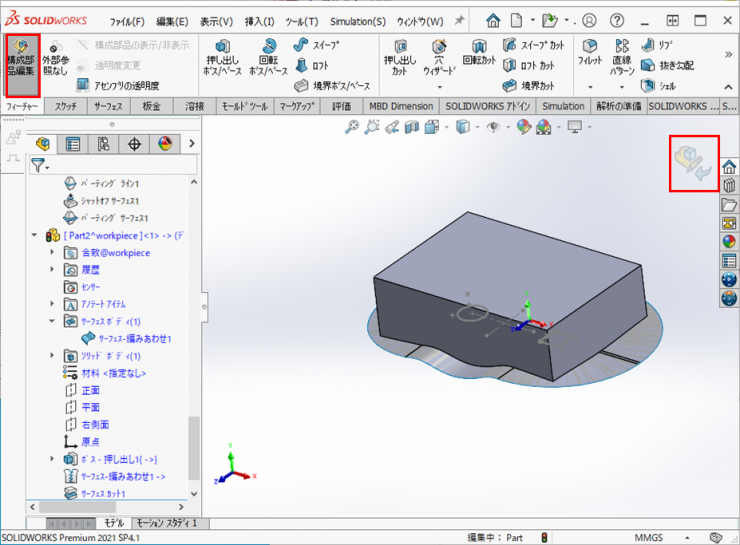This screenshot has height=545, width=740.
Task: Click the exit edit component confirmation corner icon
Action: [x=694, y=164]
